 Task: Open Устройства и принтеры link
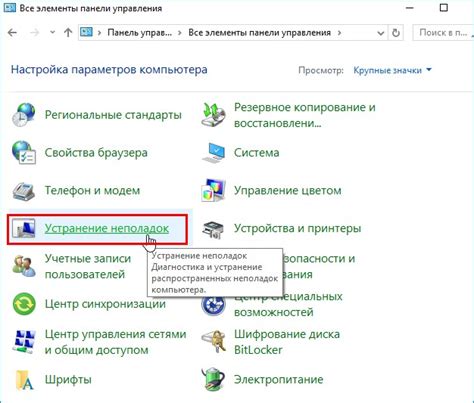click(298, 229)
